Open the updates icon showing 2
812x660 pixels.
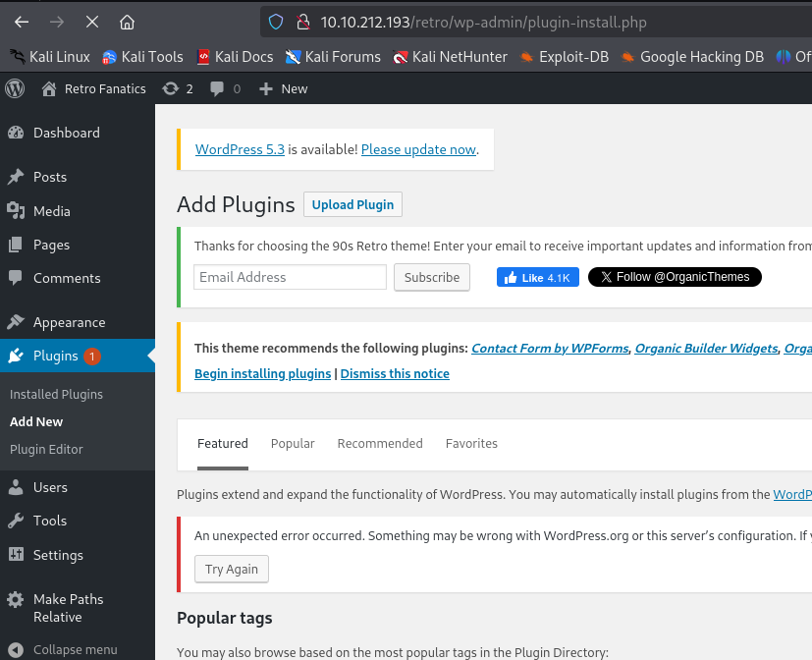(177, 88)
